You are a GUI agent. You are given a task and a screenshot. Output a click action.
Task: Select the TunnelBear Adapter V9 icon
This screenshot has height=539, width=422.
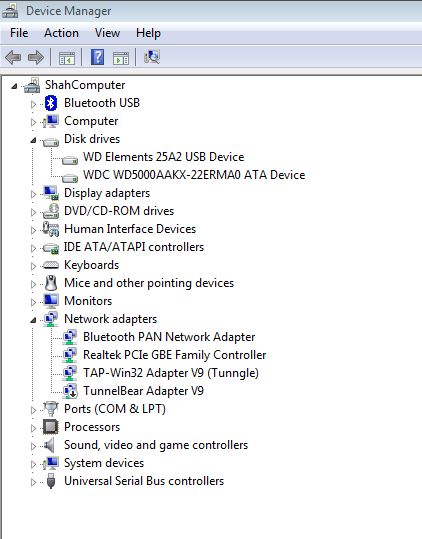(x=70, y=391)
